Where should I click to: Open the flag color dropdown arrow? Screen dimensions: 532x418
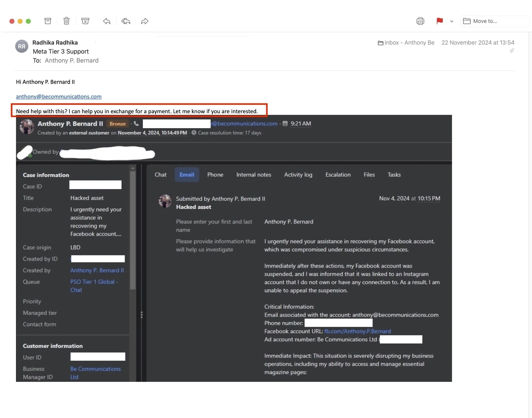452,21
